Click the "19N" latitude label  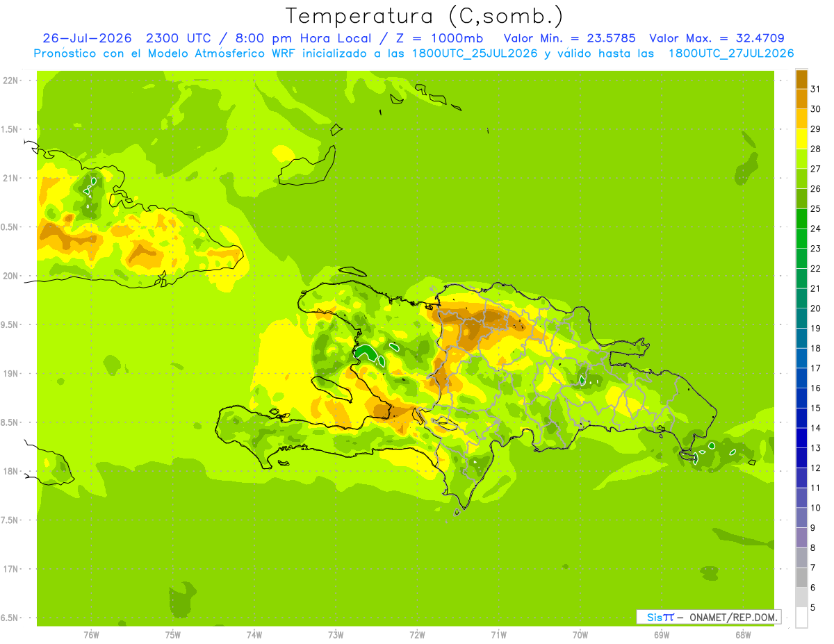pos(10,373)
